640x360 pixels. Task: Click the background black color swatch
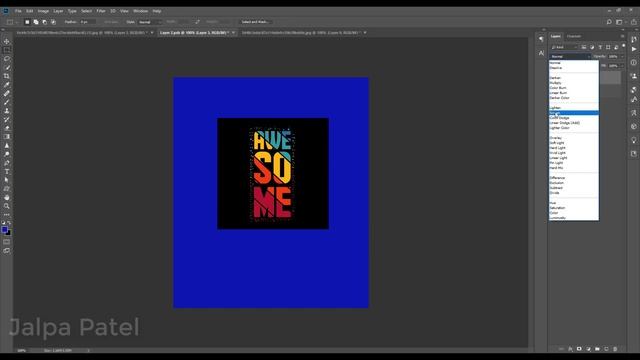point(9,233)
